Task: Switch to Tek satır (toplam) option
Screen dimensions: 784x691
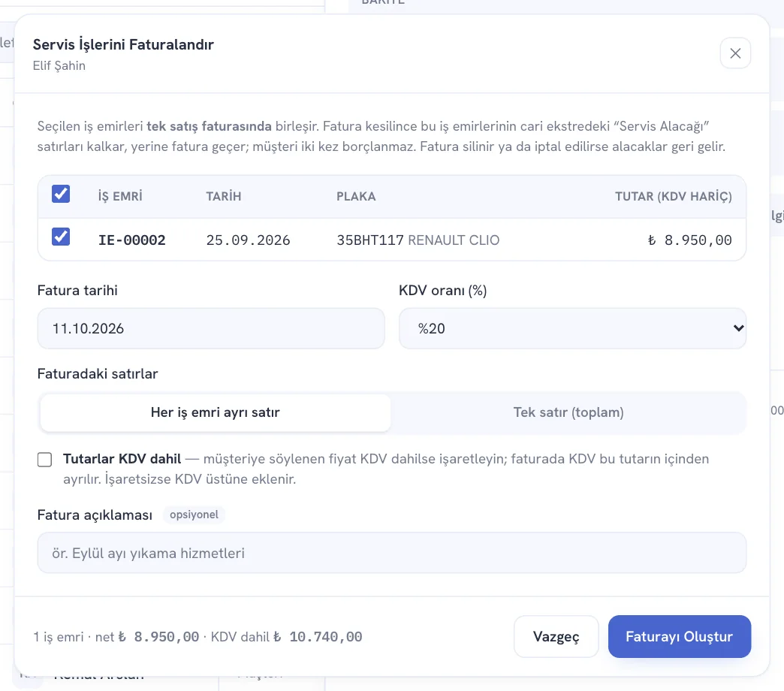Action: coord(568,412)
